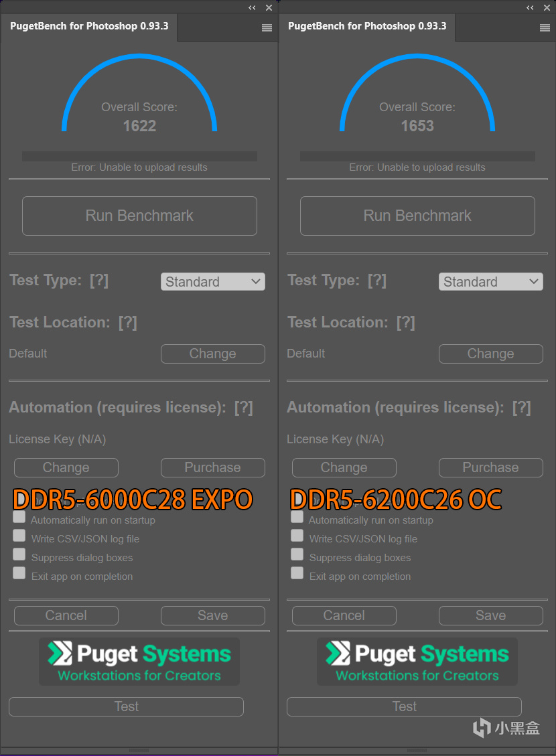Check Suppress dialog boxes in left panel
556x756 pixels.
click(x=19, y=554)
